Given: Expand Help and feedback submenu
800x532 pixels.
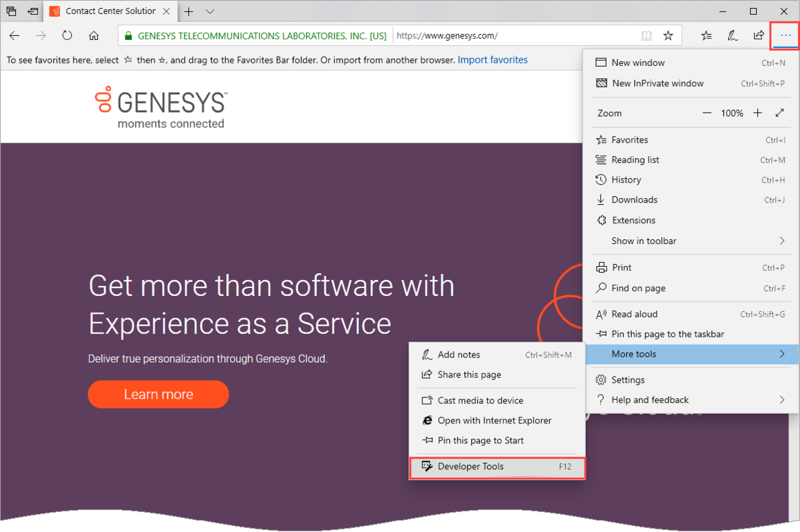Looking at the screenshot, I should coord(691,400).
